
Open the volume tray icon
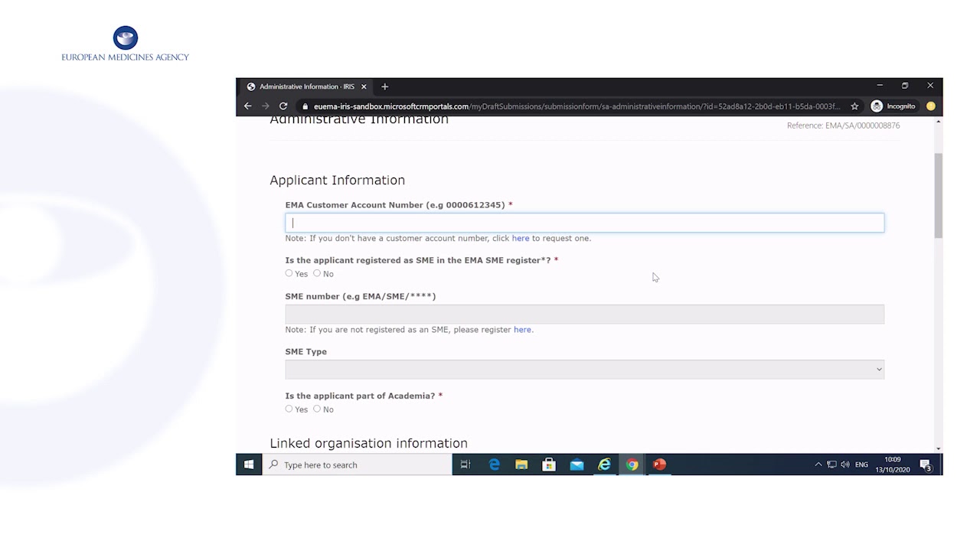pos(845,465)
